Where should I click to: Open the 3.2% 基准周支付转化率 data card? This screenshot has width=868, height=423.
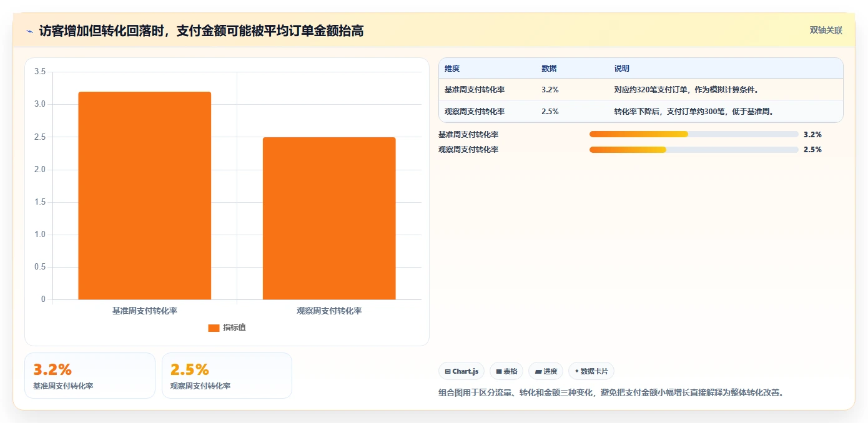[90, 376]
